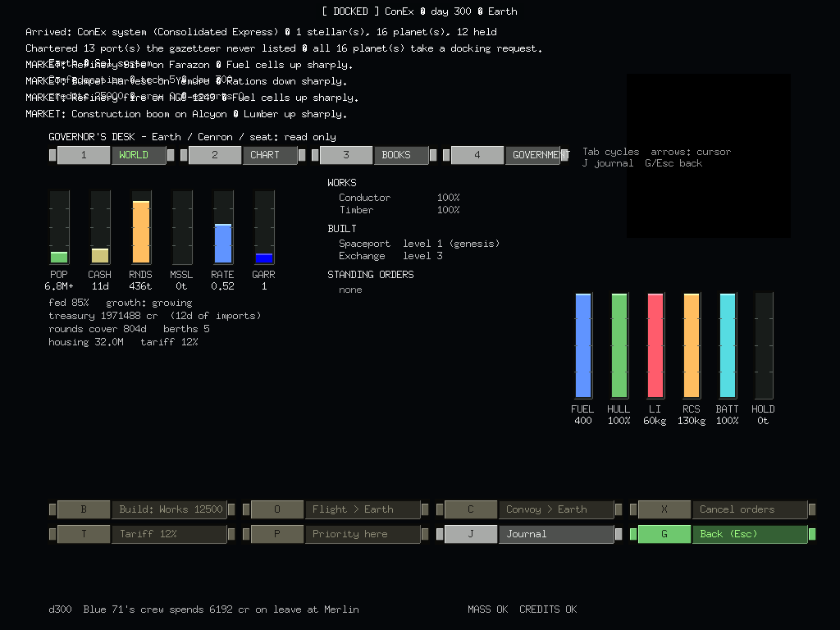Go to the BOOKS tab
Screen dimensions: 840x630
pyautogui.click(x=374, y=155)
